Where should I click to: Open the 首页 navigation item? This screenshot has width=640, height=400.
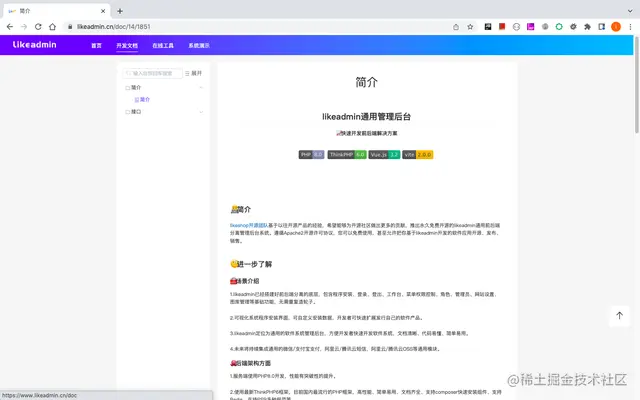coord(96,45)
